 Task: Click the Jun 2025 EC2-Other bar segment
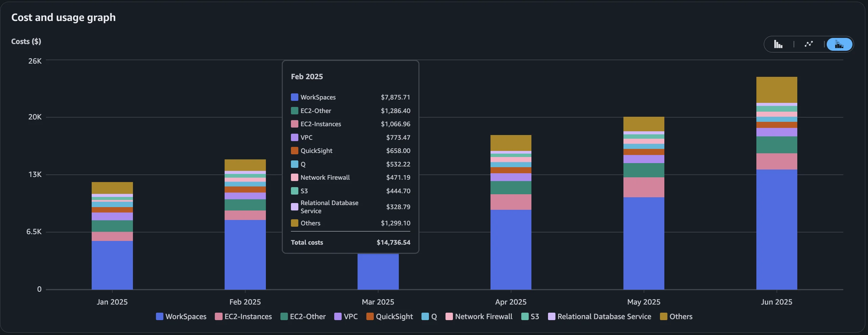click(x=777, y=145)
